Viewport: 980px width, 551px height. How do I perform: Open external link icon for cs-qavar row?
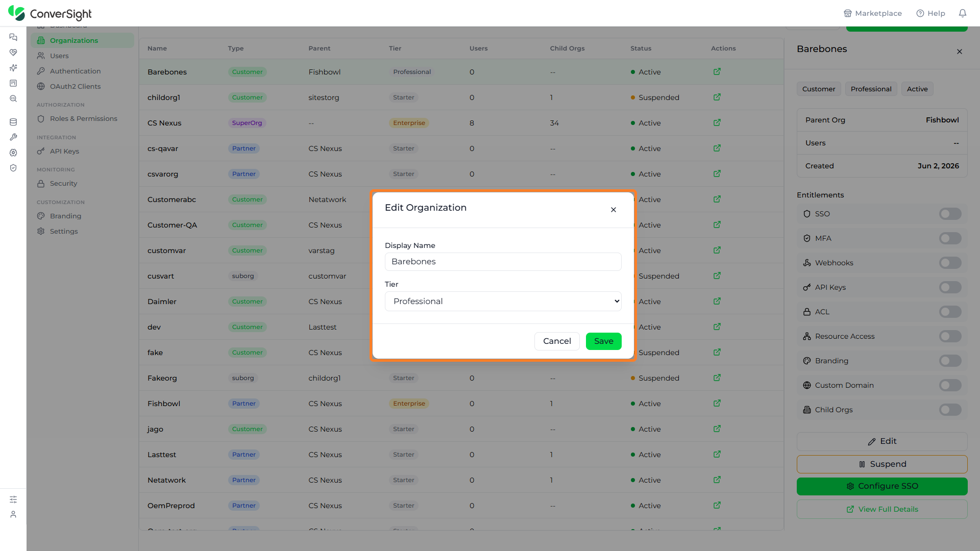pyautogui.click(x=717, y=148)
